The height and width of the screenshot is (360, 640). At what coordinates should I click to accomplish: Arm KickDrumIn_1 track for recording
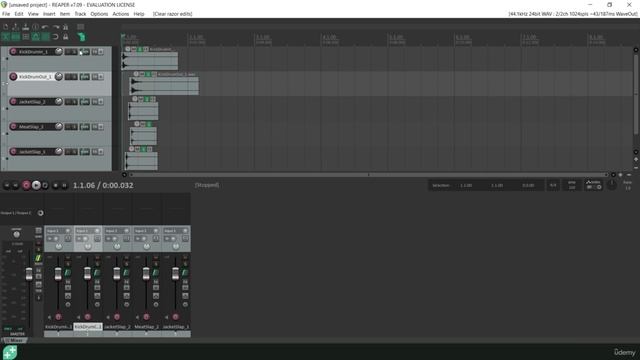click(13, 51)
